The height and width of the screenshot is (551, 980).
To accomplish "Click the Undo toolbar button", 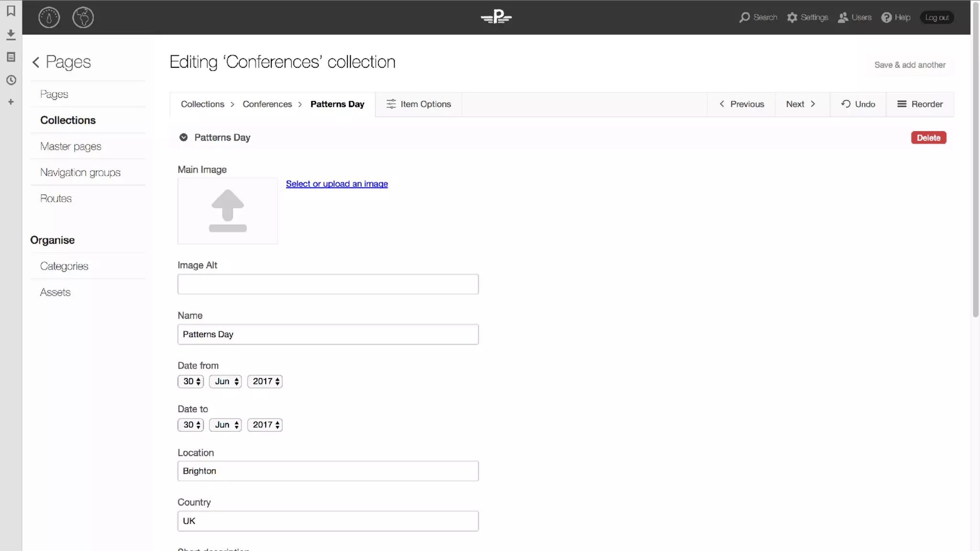I will coord(858,104).
